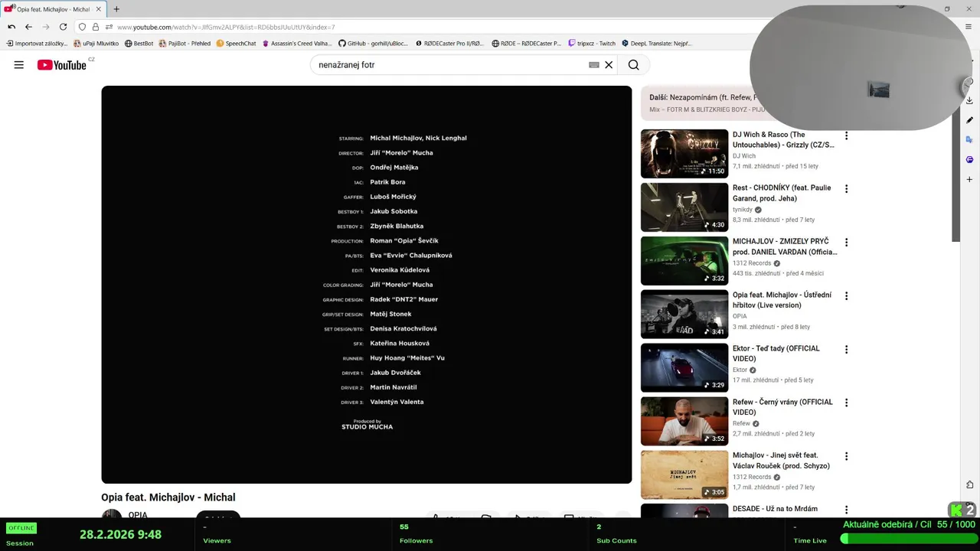Open more options for Ektor - Teď tady
This screenshot has width=980, height=551.
coord(846,350)
